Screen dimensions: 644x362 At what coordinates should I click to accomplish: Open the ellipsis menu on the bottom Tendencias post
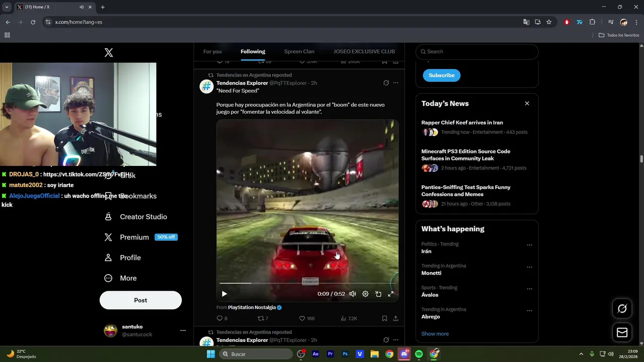tap(396, 340)
